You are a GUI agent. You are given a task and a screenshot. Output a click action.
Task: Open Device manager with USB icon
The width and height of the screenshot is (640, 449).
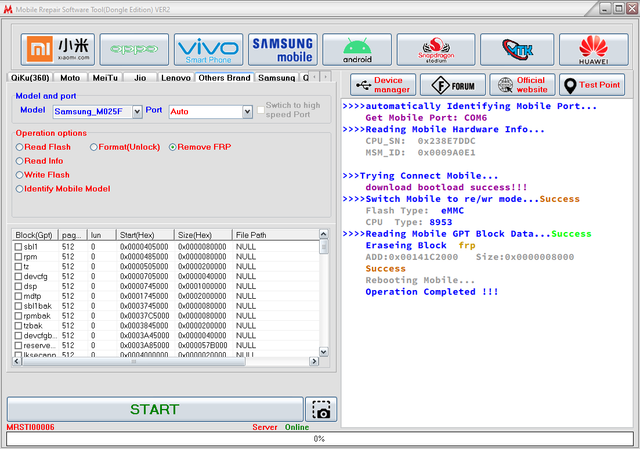(x=383, y=85)
